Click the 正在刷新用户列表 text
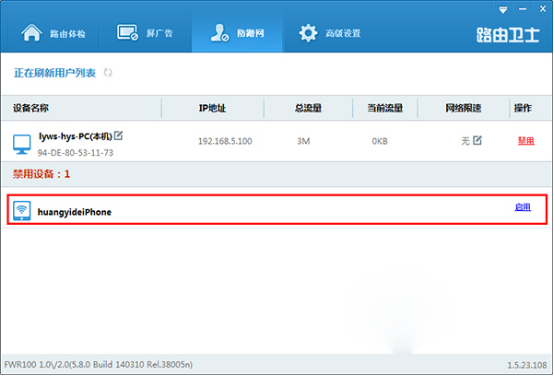This screenshot has height=376, width=554. click(x=55, y=73)
